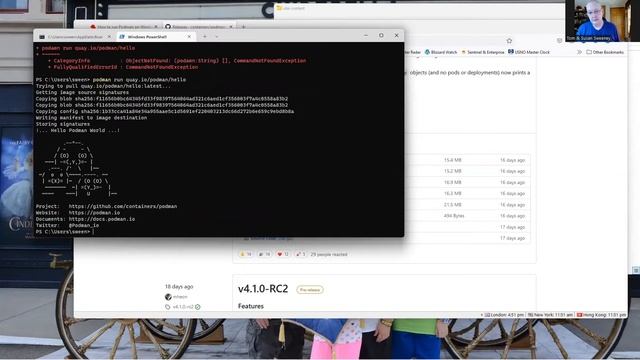Minimize the Windows Terminal window
The height and width of the screenshot is (360, 640).
[366, 36]
